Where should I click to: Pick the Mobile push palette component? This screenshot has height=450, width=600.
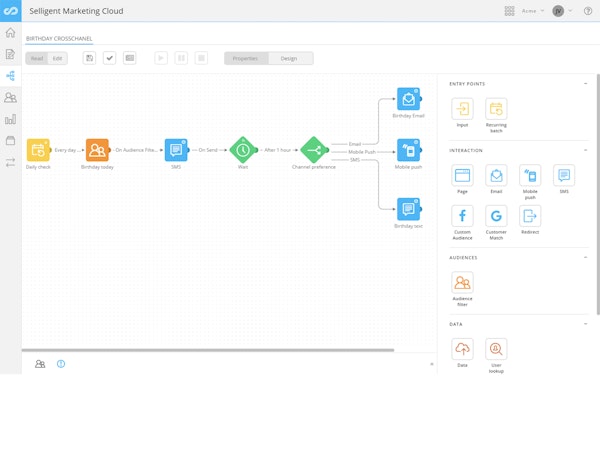[530, 176]
